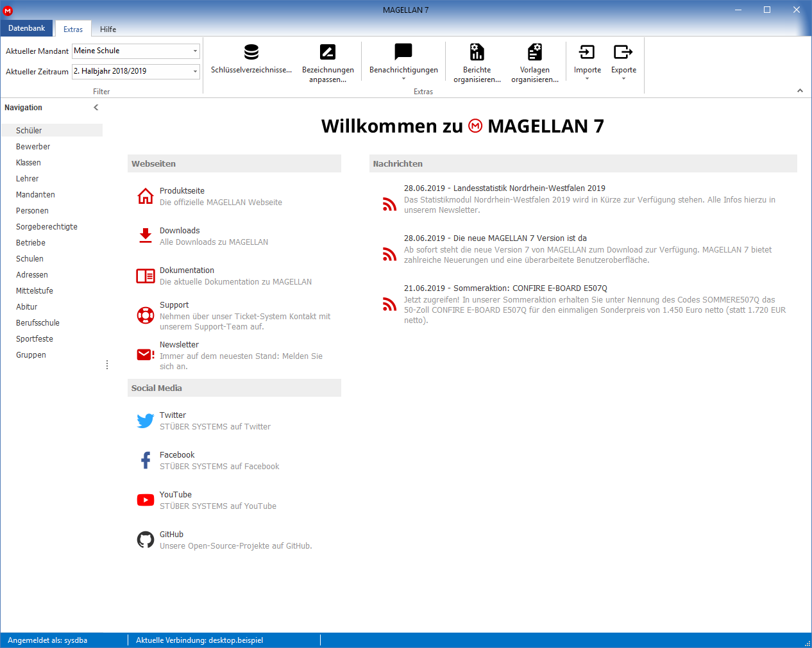This screenshot has height=648, width=812.
Task: Collapse the Navigation panel chevron
Action: click(x=96, y=108)
